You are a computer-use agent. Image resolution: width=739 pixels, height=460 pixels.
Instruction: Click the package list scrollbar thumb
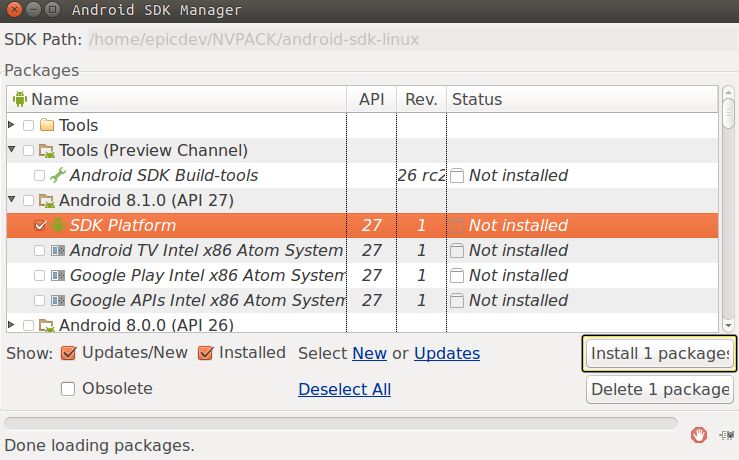pyautogui.click(x=728, y=113)
